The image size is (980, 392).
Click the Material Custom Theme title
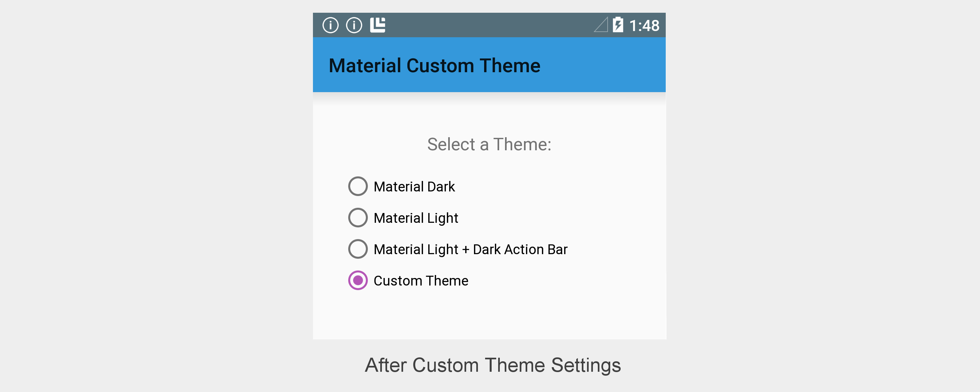coord(434,65)
